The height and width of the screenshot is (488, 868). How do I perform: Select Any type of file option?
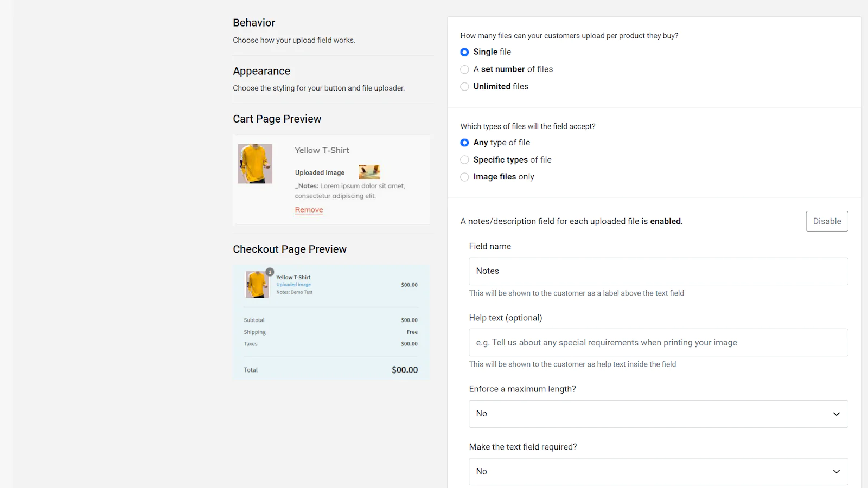464,143
